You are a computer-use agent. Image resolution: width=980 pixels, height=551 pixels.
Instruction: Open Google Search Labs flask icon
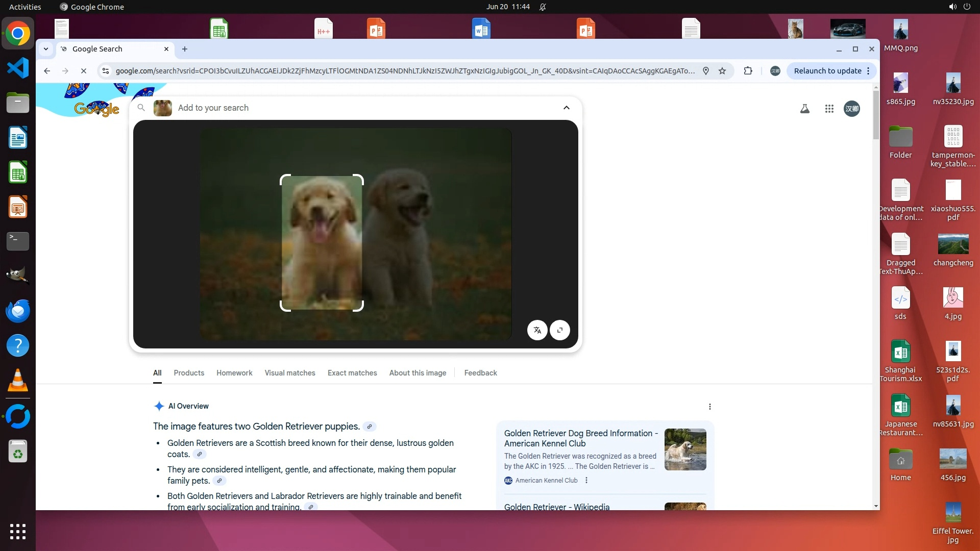point(804,109)
